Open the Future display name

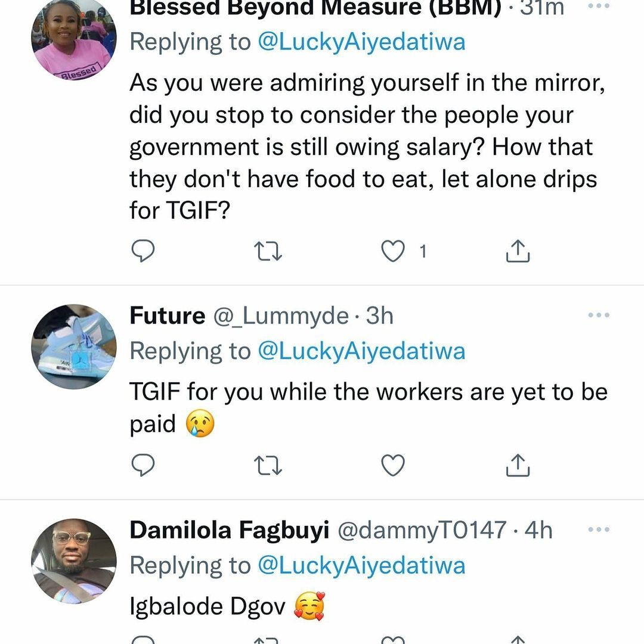pyautogui.click(x=167, y=316)
